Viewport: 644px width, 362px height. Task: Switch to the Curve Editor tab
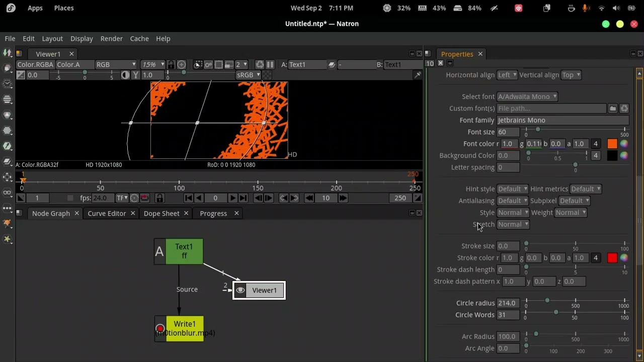107,213
